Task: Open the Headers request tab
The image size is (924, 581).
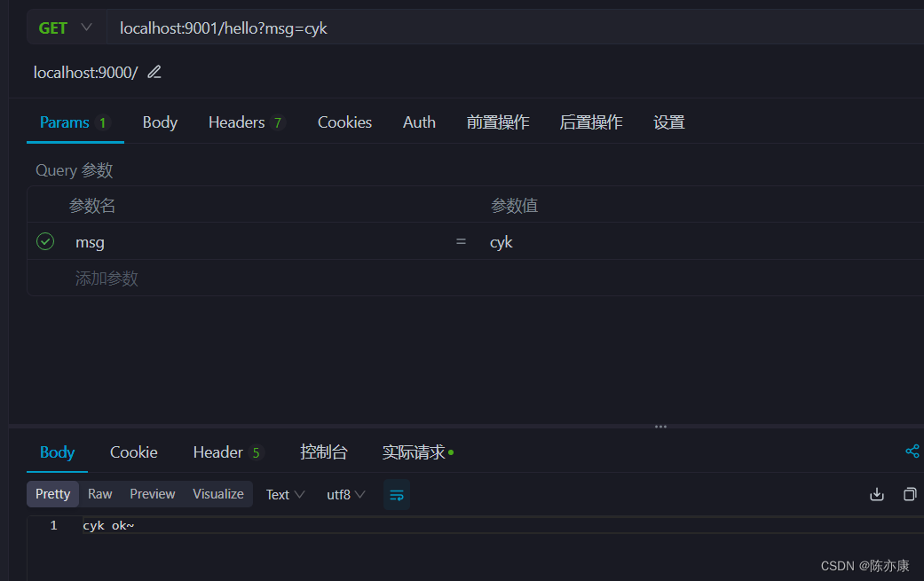Action: point(237,122)
